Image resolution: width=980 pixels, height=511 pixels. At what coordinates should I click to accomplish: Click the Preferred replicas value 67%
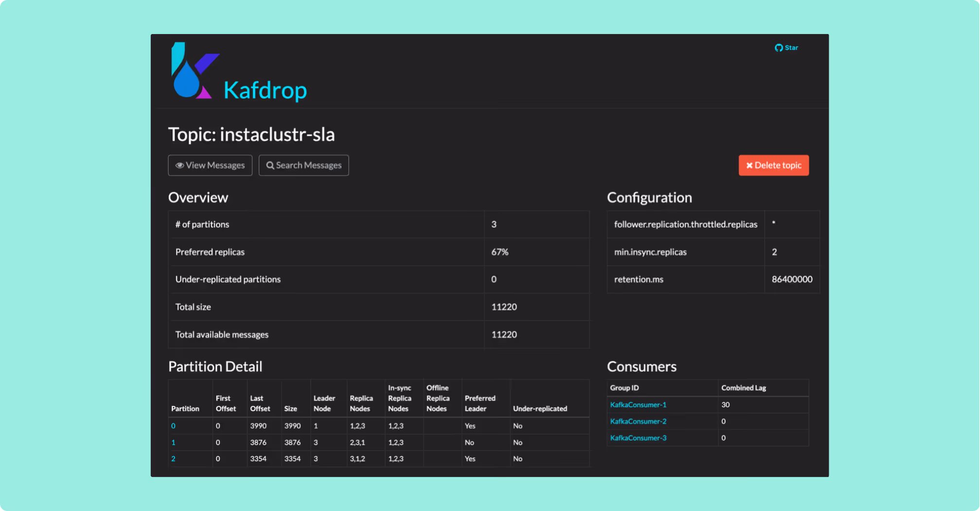pyautogui.click(x=500, y=252)
